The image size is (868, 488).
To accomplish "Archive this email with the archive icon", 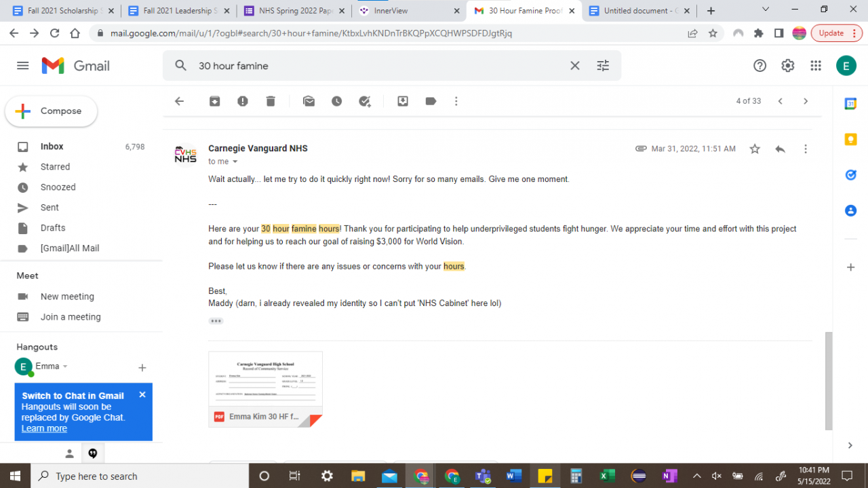I will click(214, 101).
